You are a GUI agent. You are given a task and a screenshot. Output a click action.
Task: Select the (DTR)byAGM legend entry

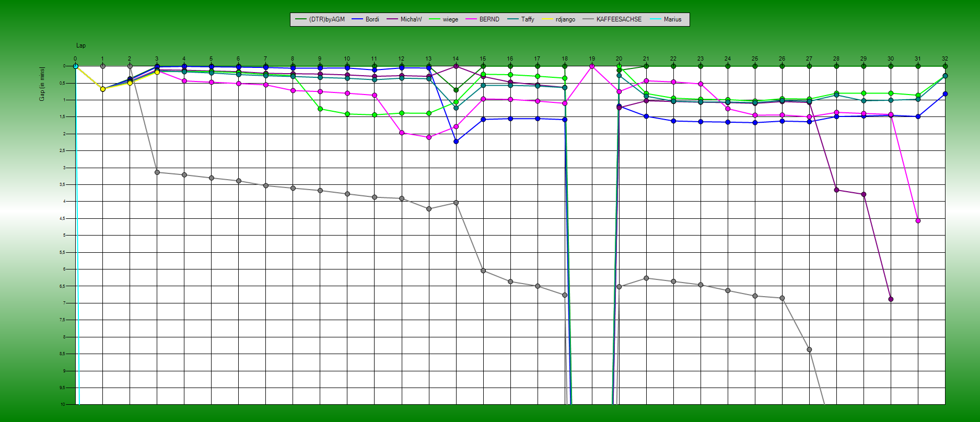point(320,19)
